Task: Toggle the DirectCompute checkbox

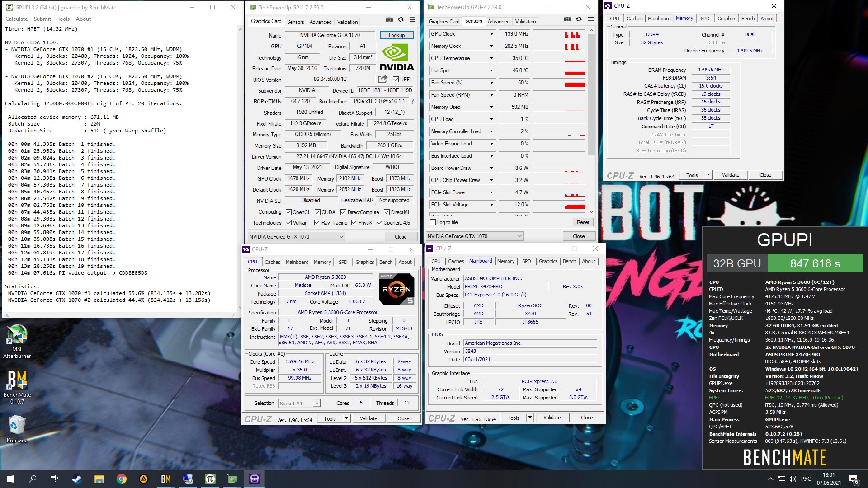Action: click(343, 212)
